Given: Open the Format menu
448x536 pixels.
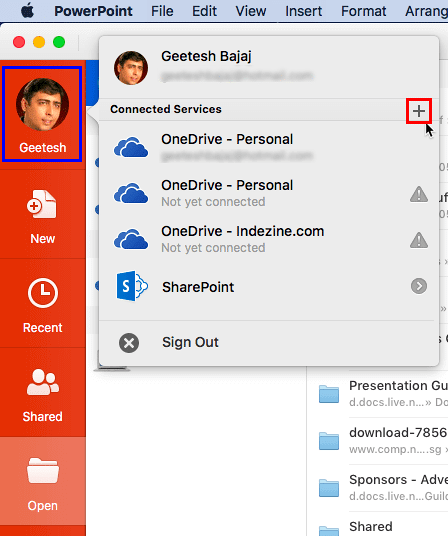Looking at the screenshot, I should click(x=364, y=11).
